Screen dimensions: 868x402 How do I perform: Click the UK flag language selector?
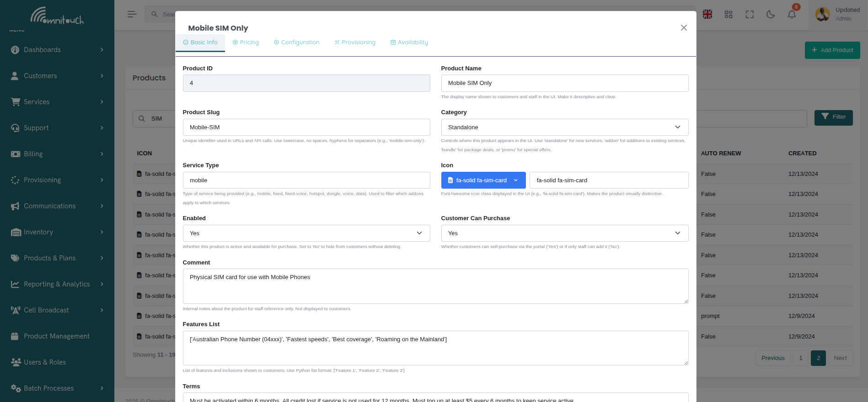tap(707, 14)
